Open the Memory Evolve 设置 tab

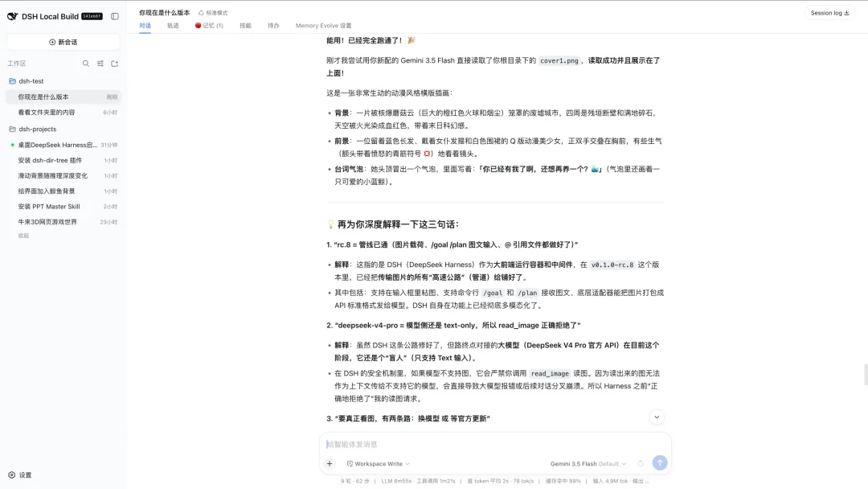click(323, 26)
